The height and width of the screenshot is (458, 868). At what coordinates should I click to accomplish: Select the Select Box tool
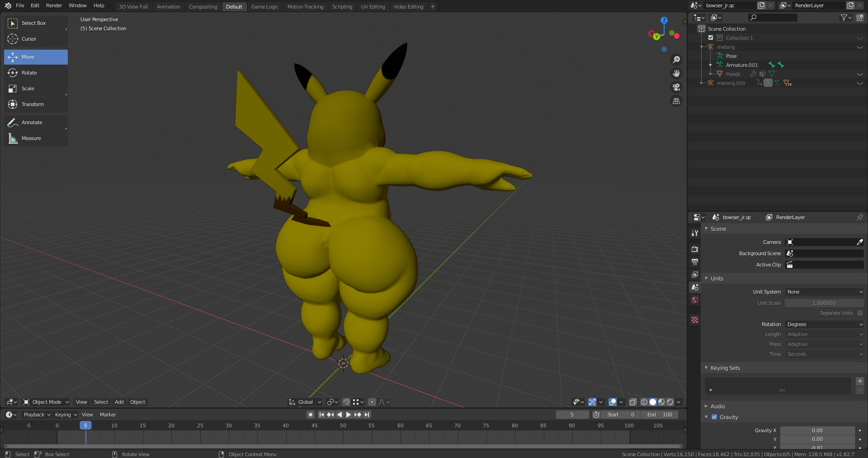pos(36,23)
